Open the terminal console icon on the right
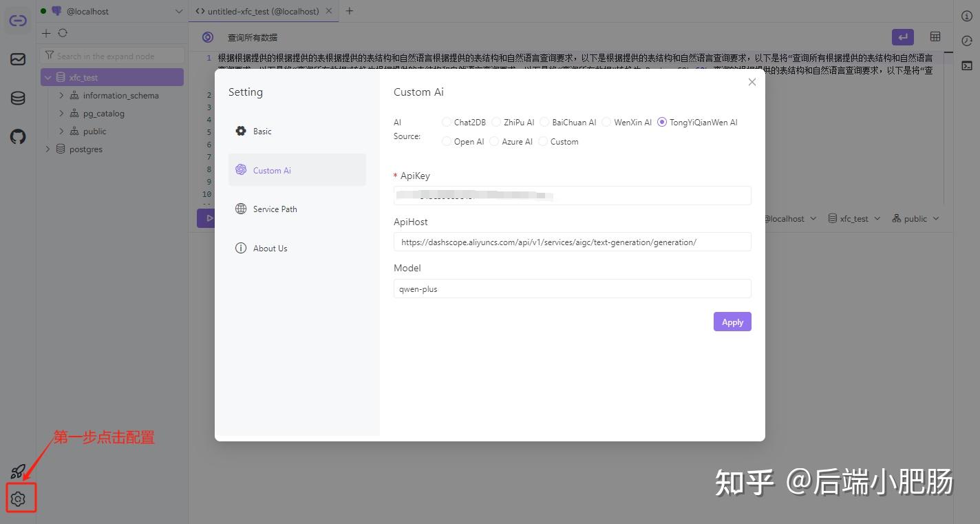 [967, 65]
